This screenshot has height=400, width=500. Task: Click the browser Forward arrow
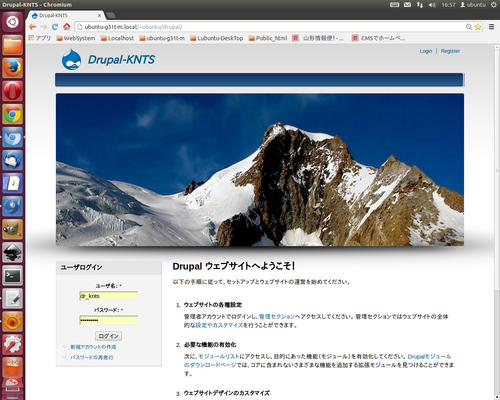point(44,27)
